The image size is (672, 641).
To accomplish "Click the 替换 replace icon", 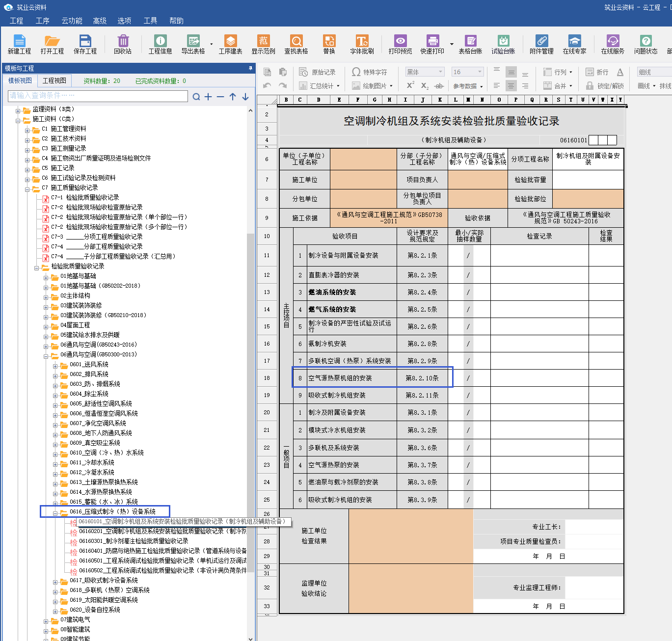I will 329,44.
